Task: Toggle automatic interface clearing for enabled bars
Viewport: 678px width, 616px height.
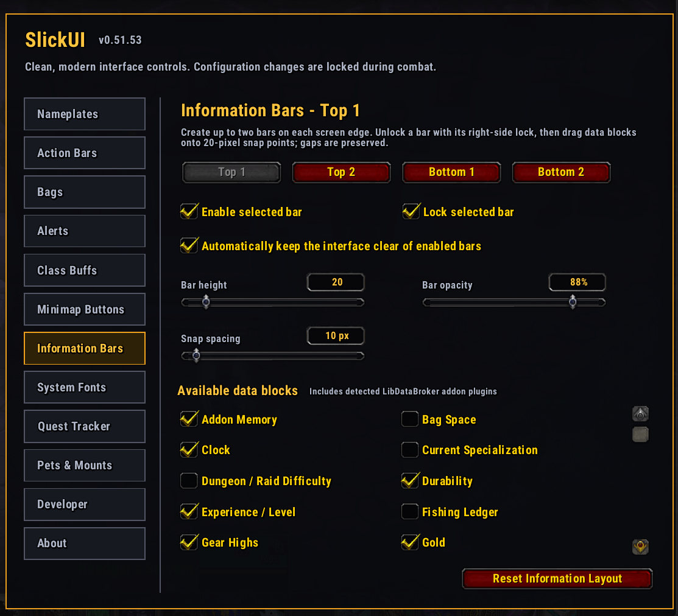Action: tap(189, 246)
